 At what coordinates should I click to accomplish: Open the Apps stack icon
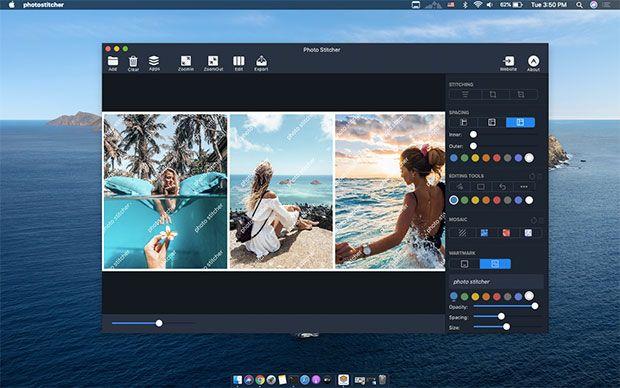[x=154, y=63]
